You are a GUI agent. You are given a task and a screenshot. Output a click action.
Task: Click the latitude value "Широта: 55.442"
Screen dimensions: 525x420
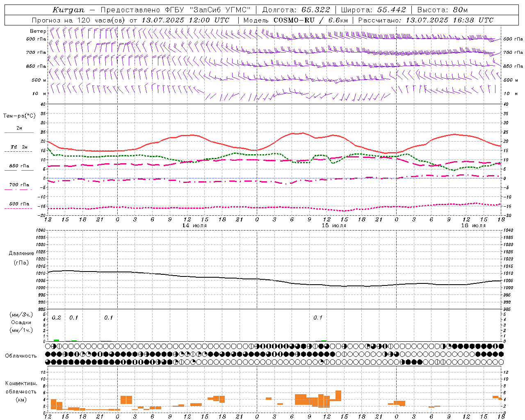point(373,10)
